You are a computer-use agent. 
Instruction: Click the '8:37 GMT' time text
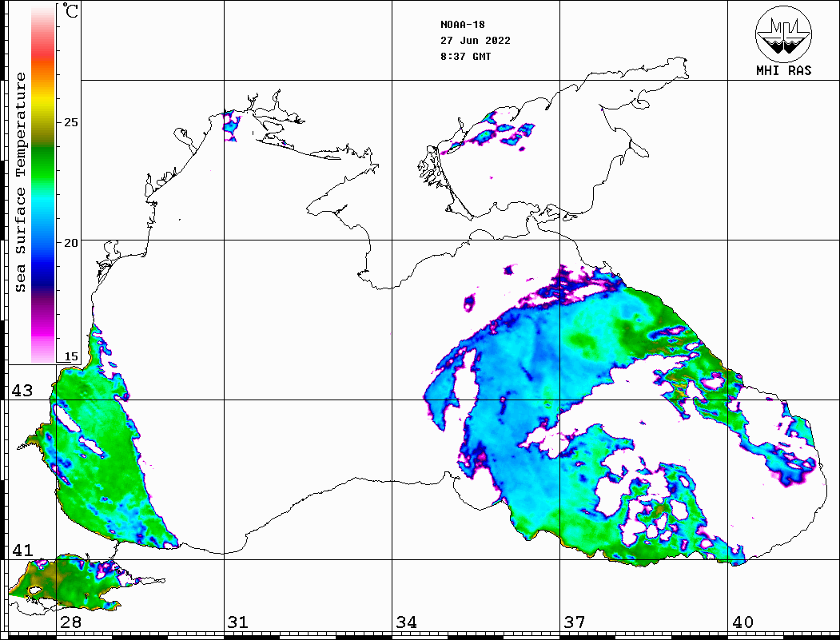click(465, 56)
